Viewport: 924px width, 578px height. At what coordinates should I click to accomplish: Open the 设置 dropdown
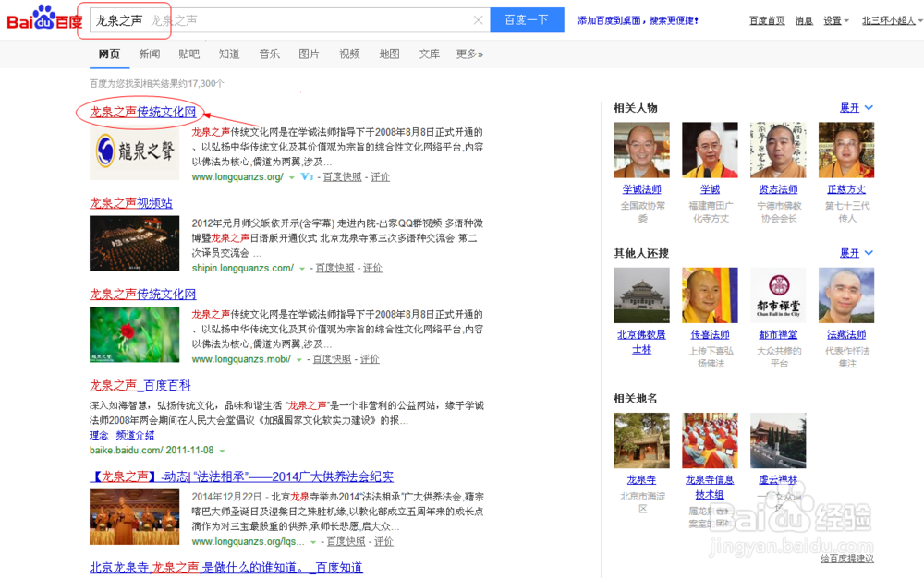click(x=835, y=20)
